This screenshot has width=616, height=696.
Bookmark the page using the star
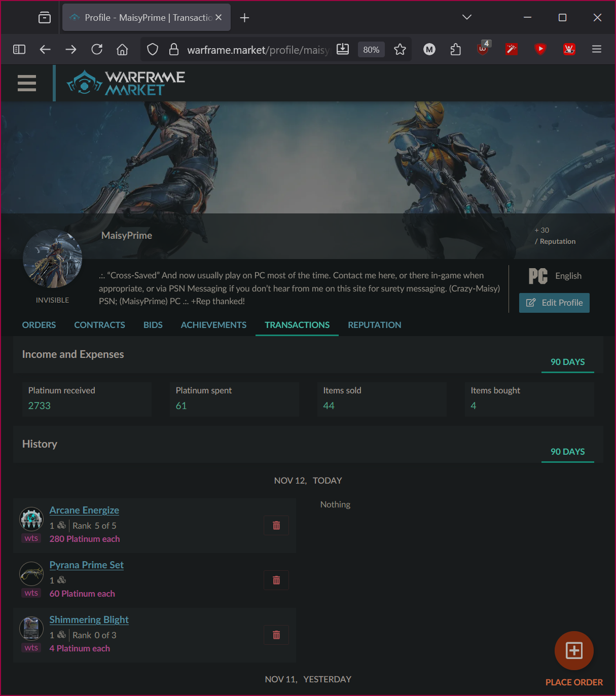tap(400, 49)
